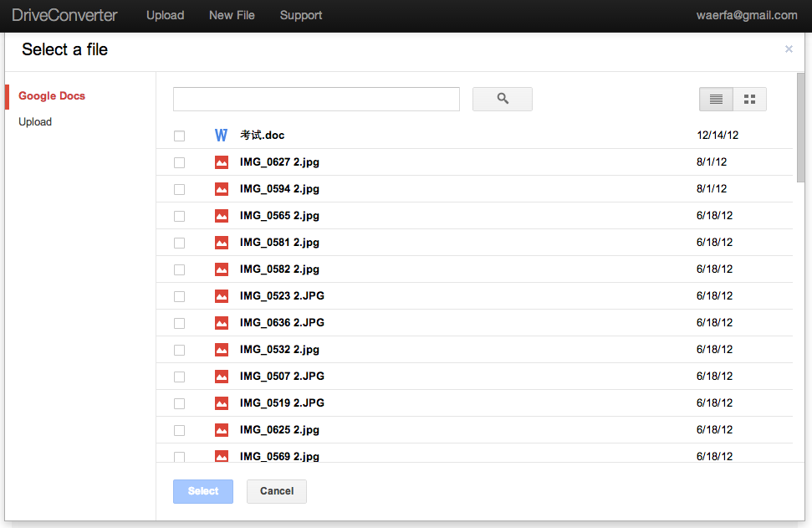Screen dimensions: 812x528
Task: Enable checkbox next to IMG_0523 2.JPG
Action: (x=179, y=296)
